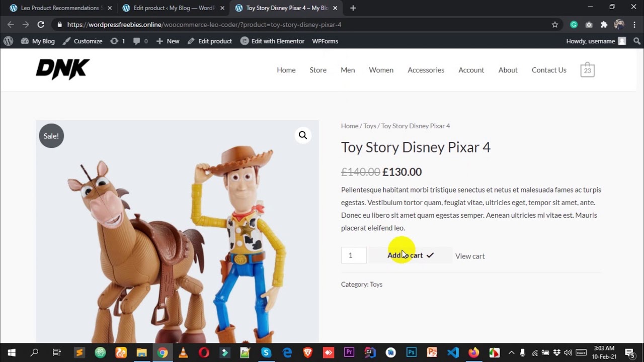The image size is (644, 362).
Task: Click the camera extension icon
Action: 589,25
